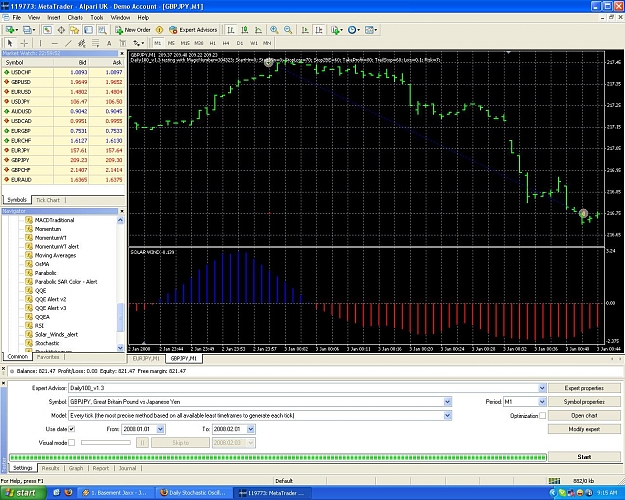The image size is (625, 500).
Task: Expand the Model dropdown list
Action: tap(448, 415)
